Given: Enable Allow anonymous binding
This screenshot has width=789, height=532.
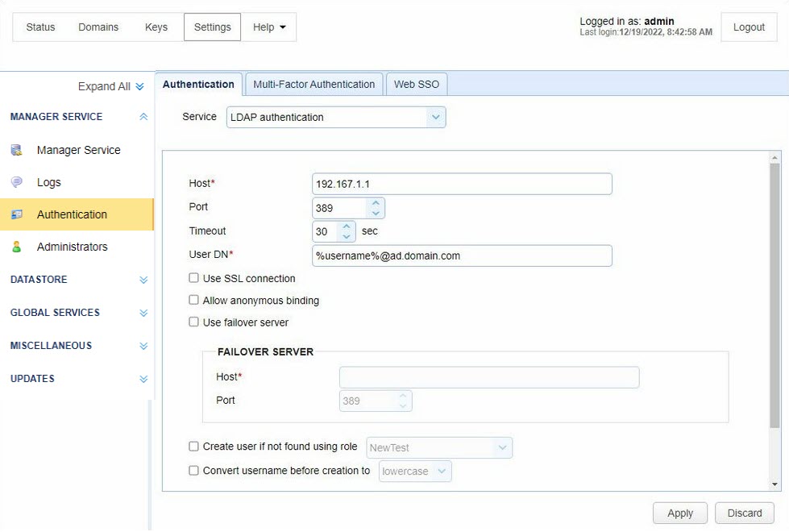Looking at the screenshot, I should pos(193,300).
